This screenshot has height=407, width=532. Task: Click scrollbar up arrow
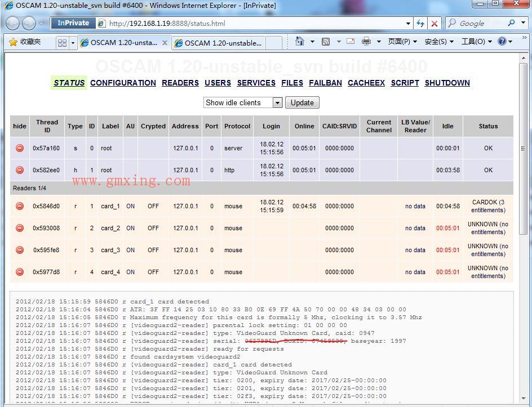point(523,59)
